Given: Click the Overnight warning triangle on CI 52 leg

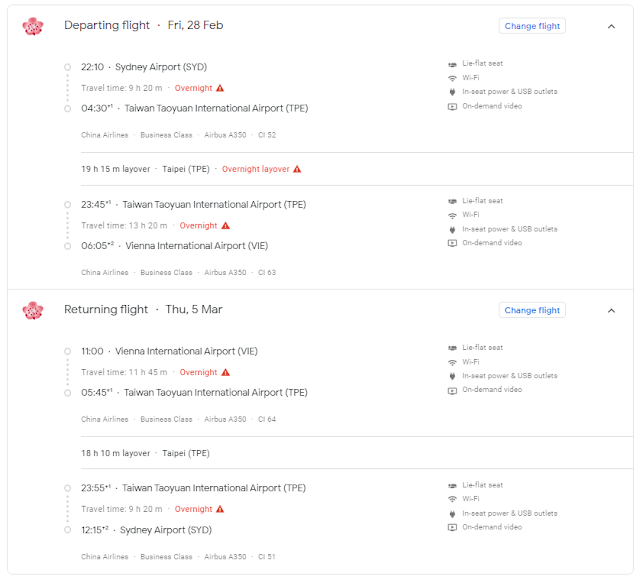Looking at the screenshot, I should (x=220, y=88).
